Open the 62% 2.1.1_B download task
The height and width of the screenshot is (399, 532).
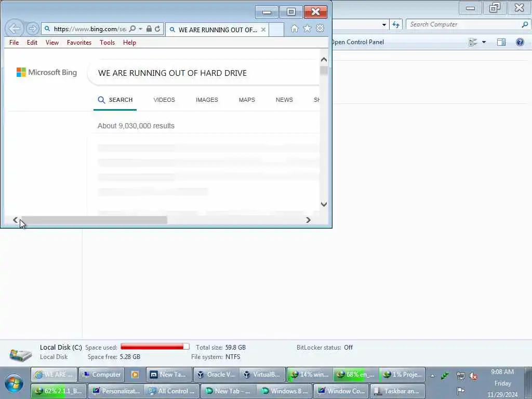pos(58,391)
